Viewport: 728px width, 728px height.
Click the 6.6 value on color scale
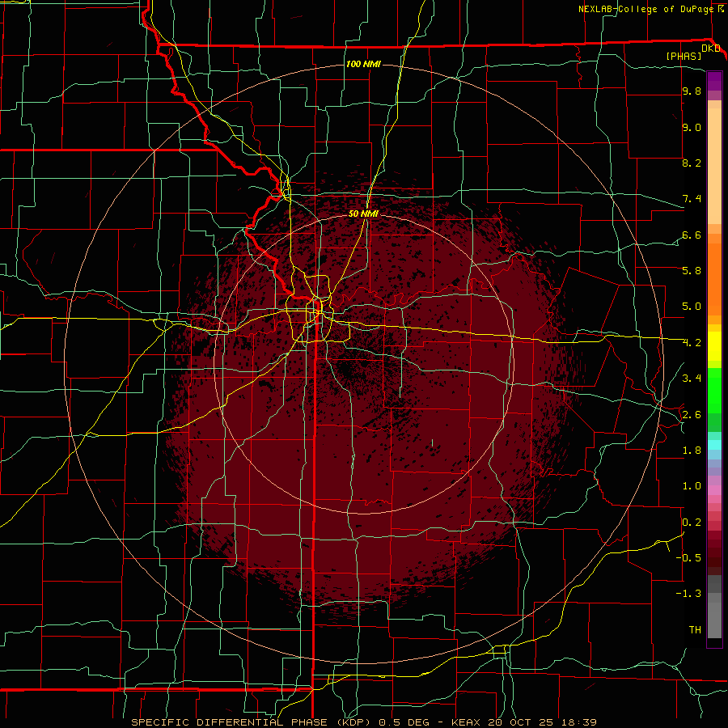692,235
